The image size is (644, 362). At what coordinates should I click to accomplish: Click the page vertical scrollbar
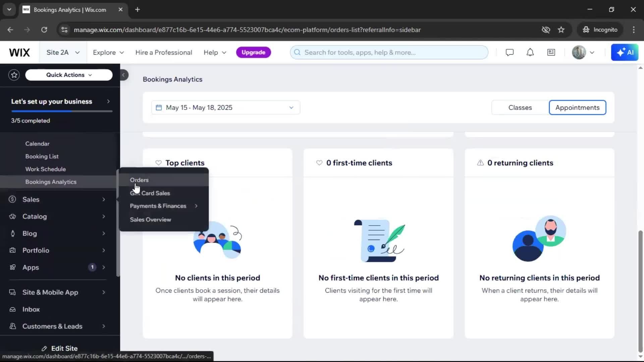640,291
